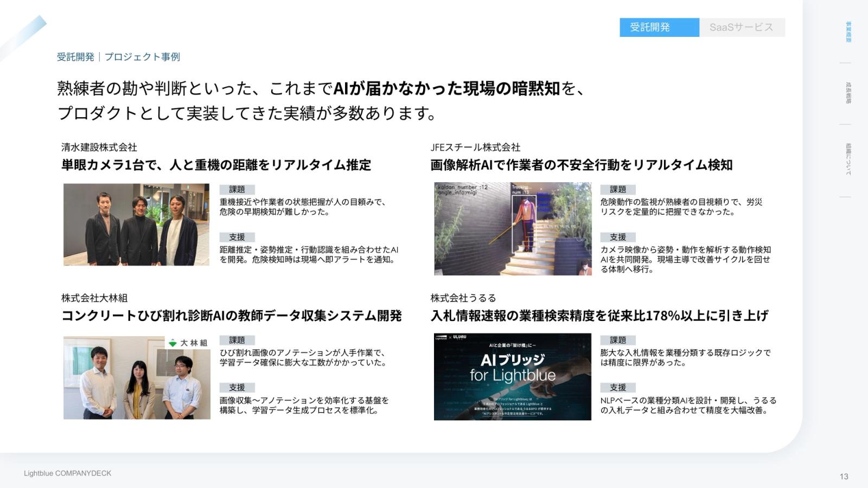Select the 株式会社大林組 company name
868x488 pixels.
(x=94, y=298)
